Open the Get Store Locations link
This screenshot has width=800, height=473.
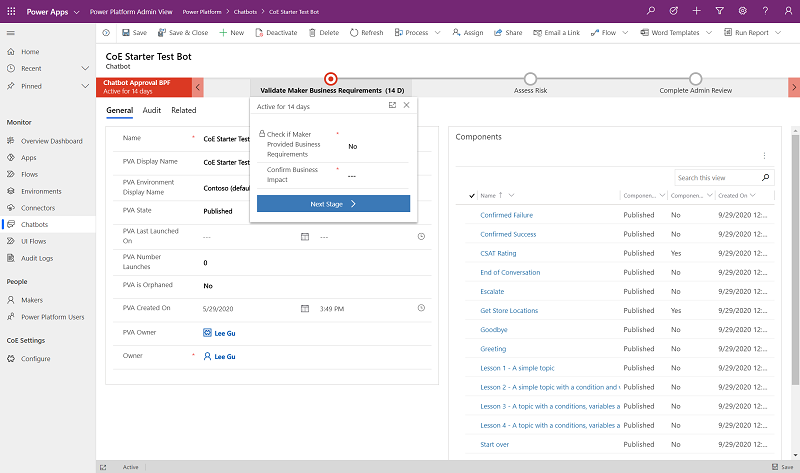coord(509,310)
